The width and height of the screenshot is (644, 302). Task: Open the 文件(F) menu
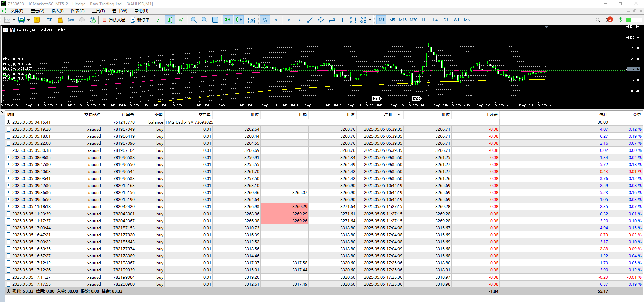click(x=17, y=11)
